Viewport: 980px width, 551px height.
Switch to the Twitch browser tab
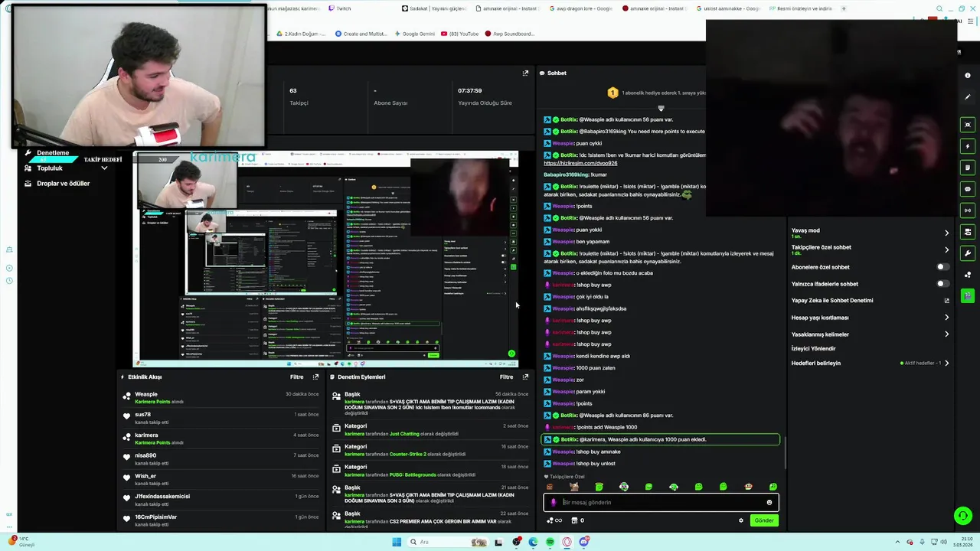click(x=339, y=8)
